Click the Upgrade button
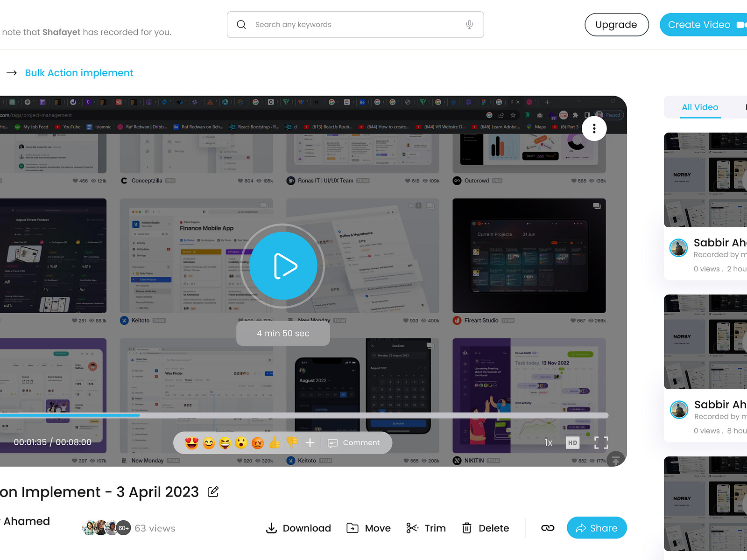 click(616, 24)
